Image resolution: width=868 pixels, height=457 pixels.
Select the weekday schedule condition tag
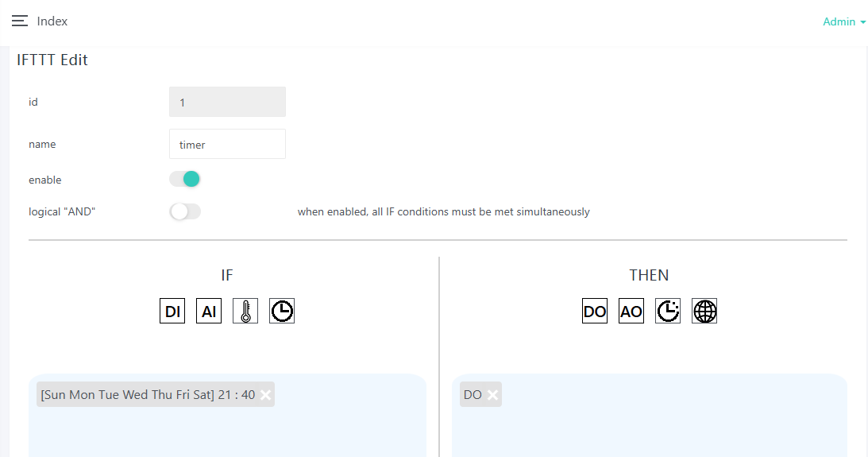(148, 395)
